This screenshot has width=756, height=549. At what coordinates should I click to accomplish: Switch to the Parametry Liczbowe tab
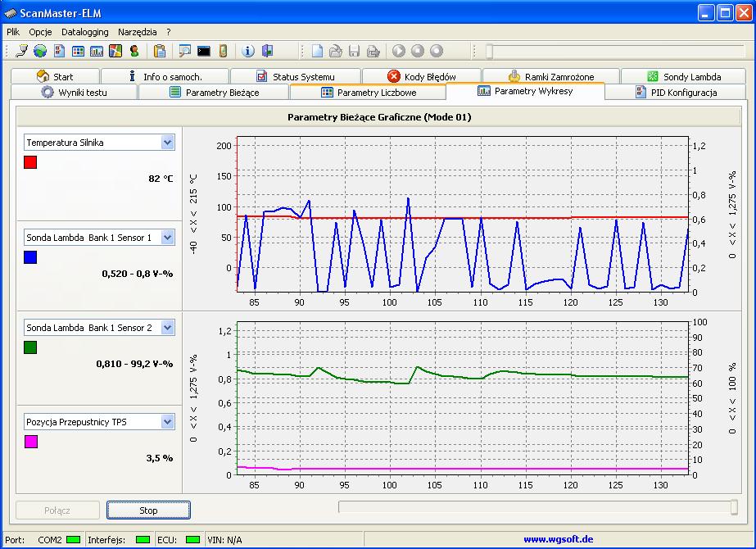pos(369,93)
